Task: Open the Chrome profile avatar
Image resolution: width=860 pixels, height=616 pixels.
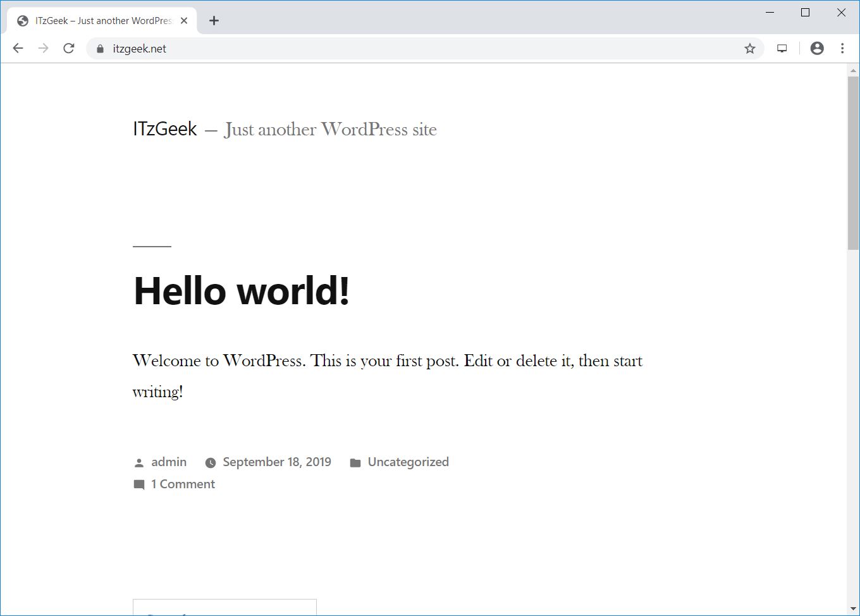Action: click(x=817, y=48)
